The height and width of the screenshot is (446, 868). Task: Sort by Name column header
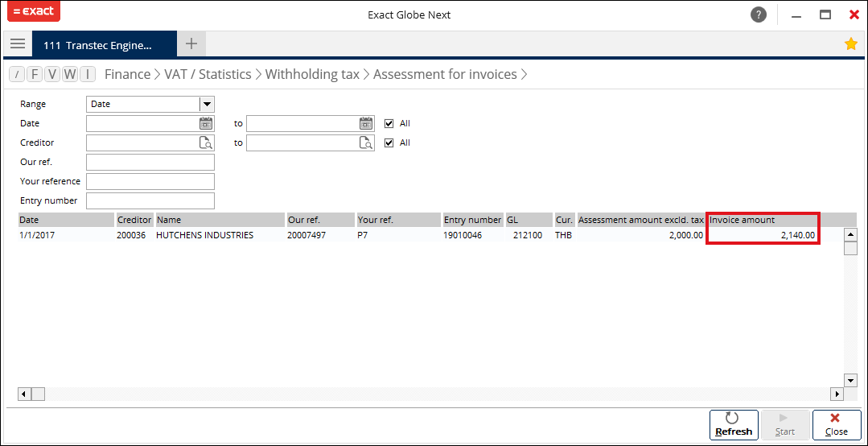(220, 220)
